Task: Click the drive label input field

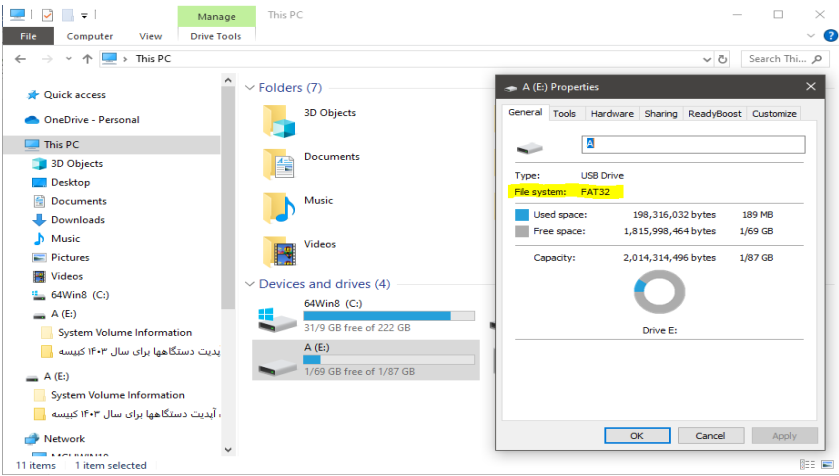Action: [x=693, y=144]
